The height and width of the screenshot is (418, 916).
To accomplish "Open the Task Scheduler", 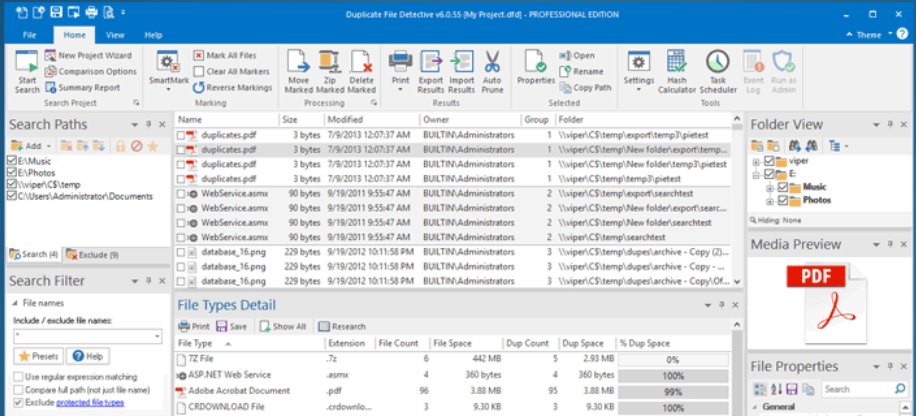I will (x=718, y=72).
